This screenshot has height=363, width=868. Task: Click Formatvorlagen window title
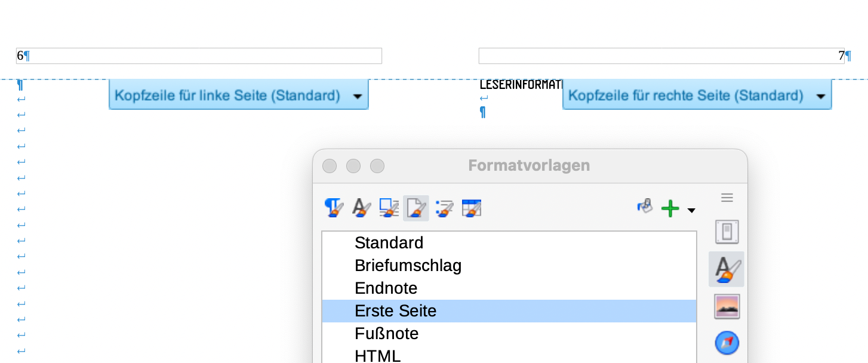529,165
